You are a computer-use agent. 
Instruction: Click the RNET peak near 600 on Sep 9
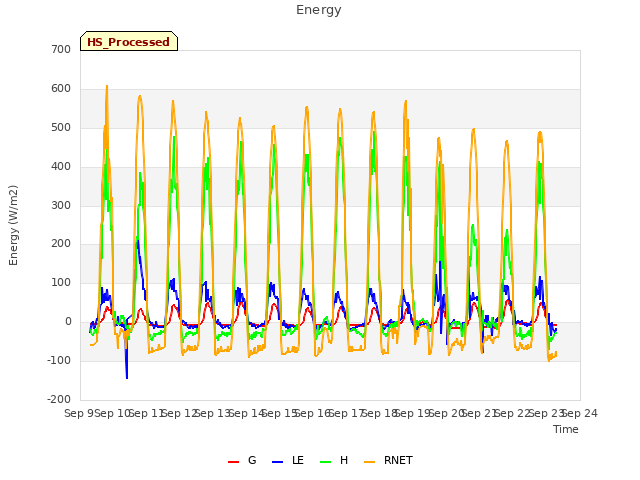107,86
